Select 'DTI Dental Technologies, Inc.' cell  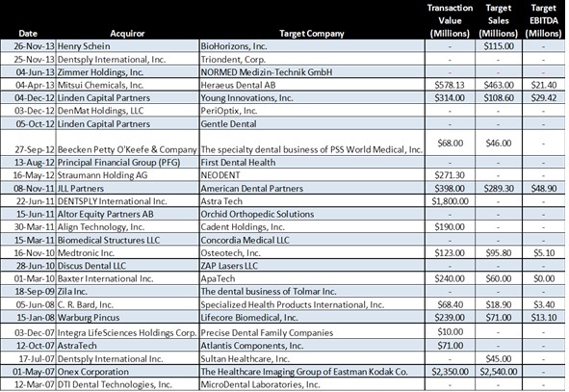[128, 384]
